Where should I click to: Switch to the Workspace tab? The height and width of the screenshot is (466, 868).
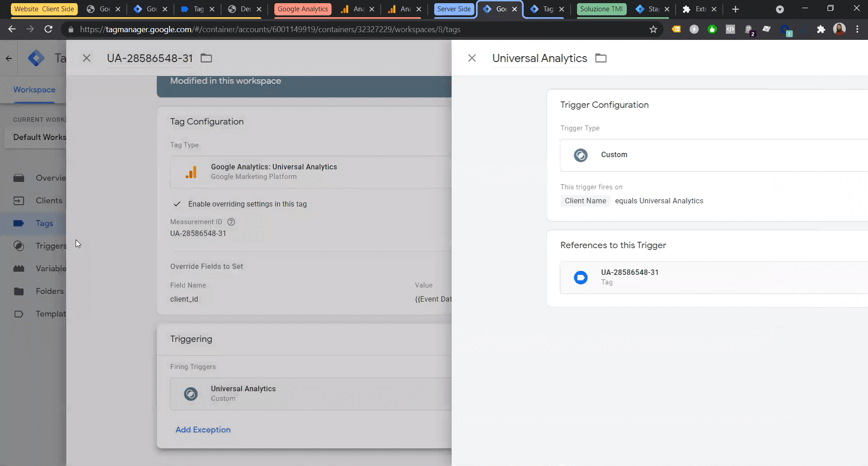[x=34, y=90]
